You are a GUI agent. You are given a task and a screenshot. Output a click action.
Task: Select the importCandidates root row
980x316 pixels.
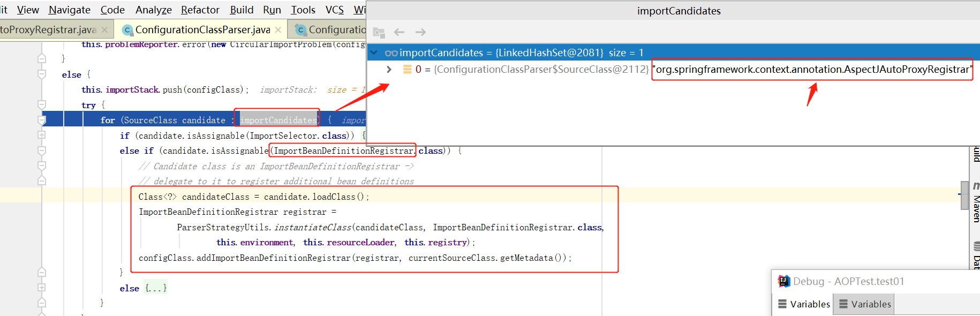click(x=673, y=52)
